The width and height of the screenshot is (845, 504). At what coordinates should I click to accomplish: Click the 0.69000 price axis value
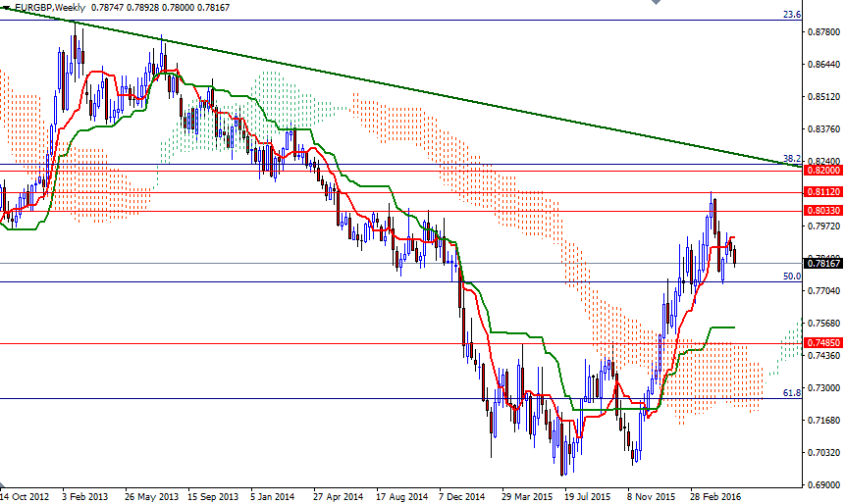coord(824,484)
